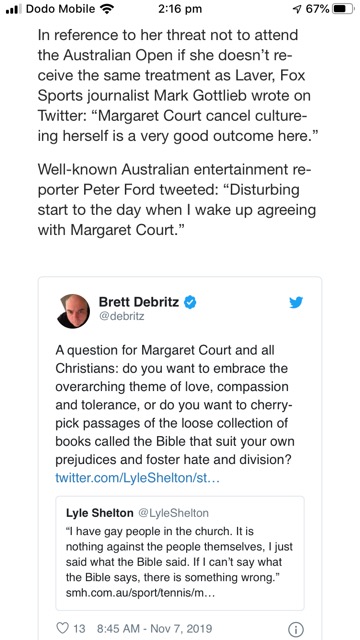Tap the heart like icon
360x640 pixels.
[x=62, y=628]
